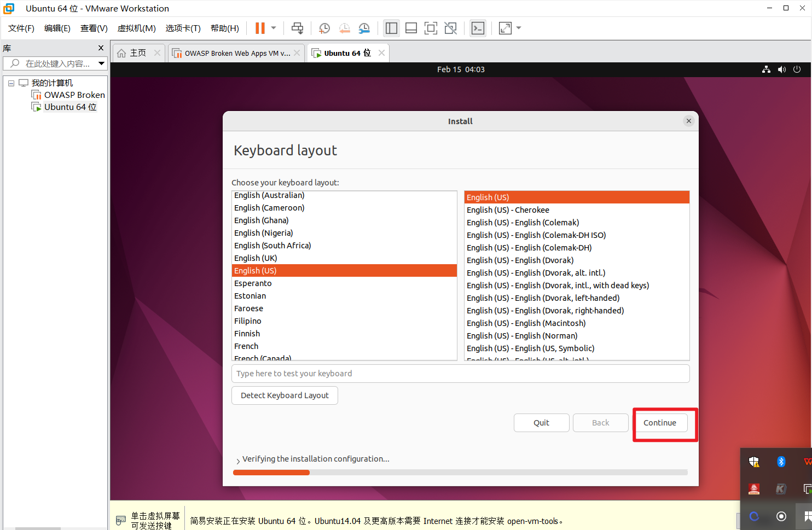Open the Bluetooth tray icon
This screenshot has height=530, width=812.
[781, 462]
